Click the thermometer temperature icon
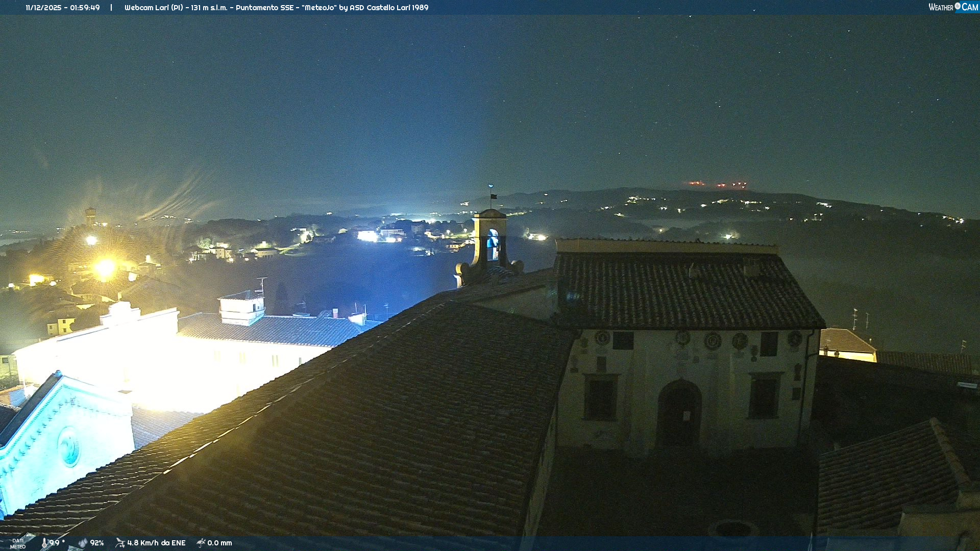The width and height of the screenshot is (980, 551). [44, 543]
